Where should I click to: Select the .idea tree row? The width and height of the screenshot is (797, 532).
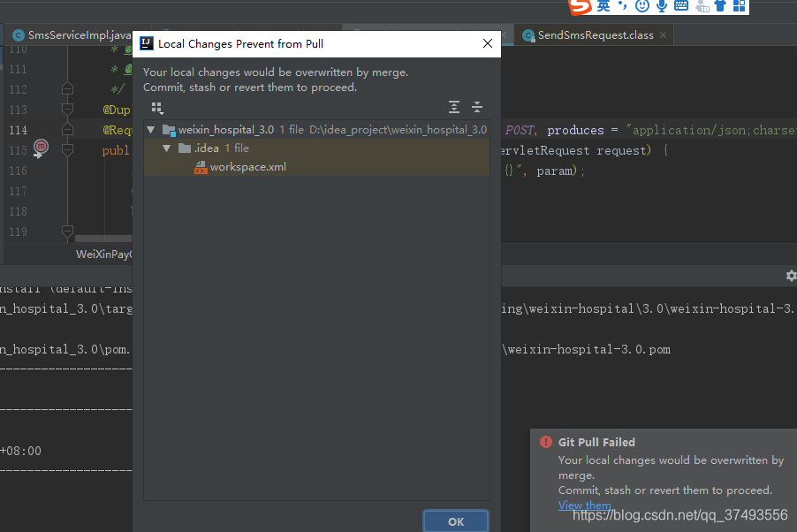[x=316, y=148]
